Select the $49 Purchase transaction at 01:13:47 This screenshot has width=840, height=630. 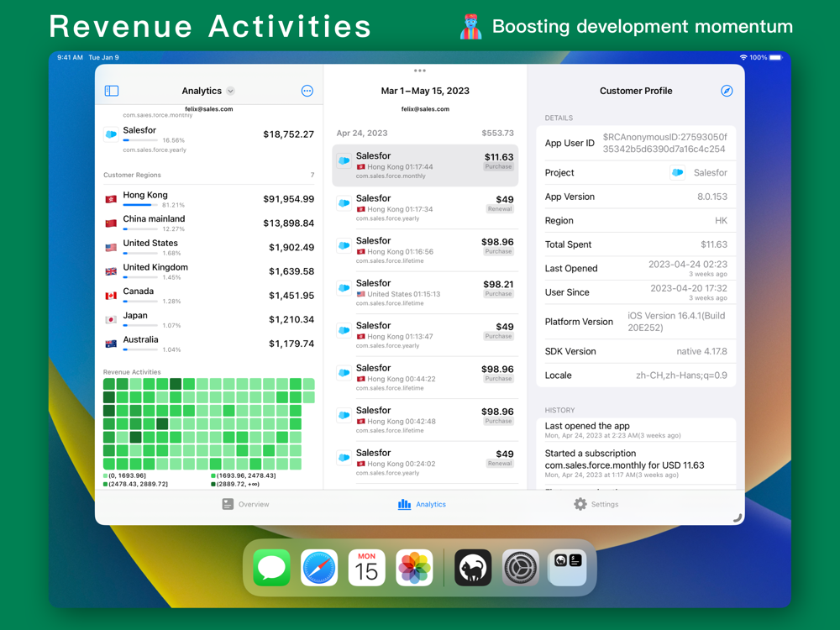pos(425,335)
